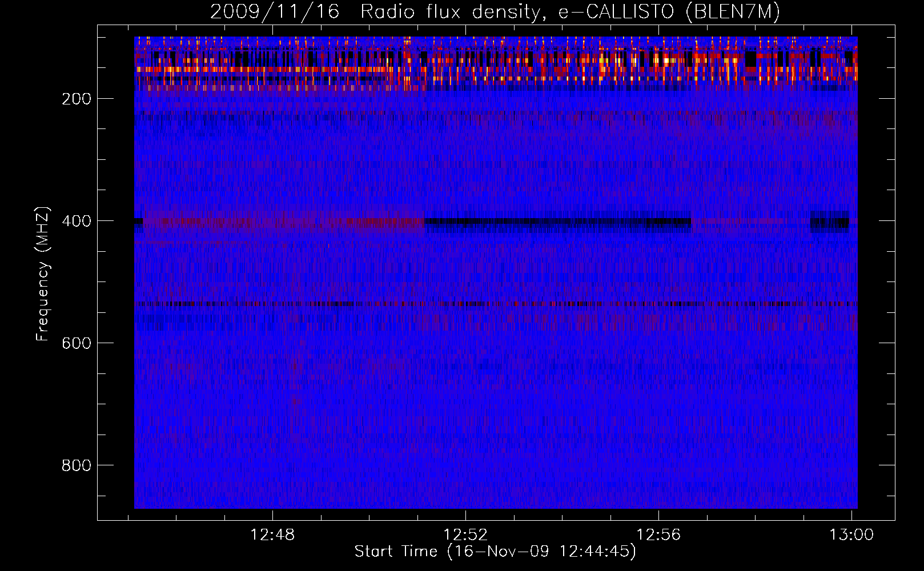Click the 'Radio flux density, e-CALLISTO (BLEN7M)' title text
The height and width of the screenshot is (571, 924).
point(570,11)
